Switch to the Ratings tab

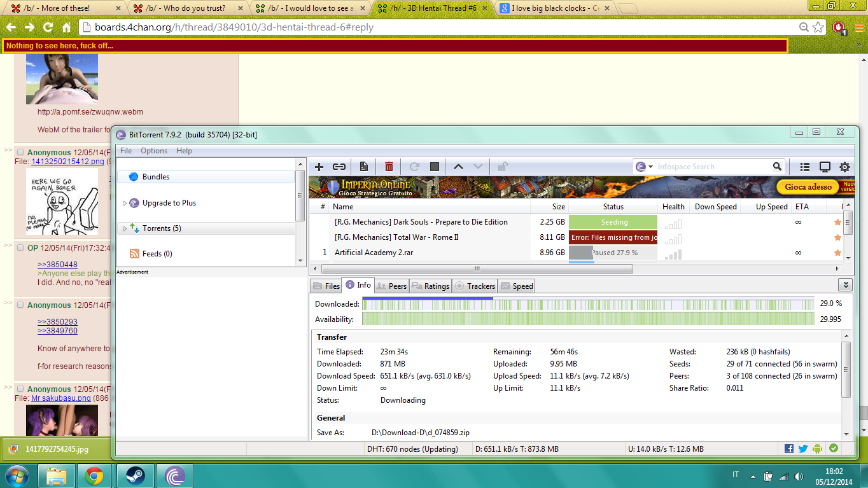pos(431,286)
